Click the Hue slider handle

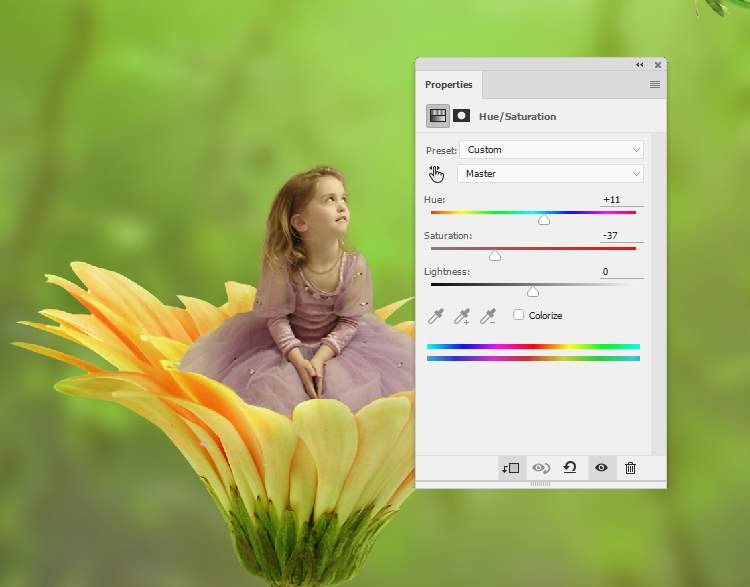click(x=544, y=220)
